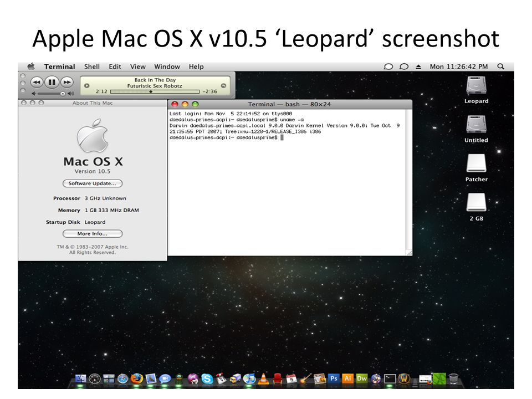Open the red chair app in the Dock
The width and height of the screenshot is (532, 399).
point(278,378)
